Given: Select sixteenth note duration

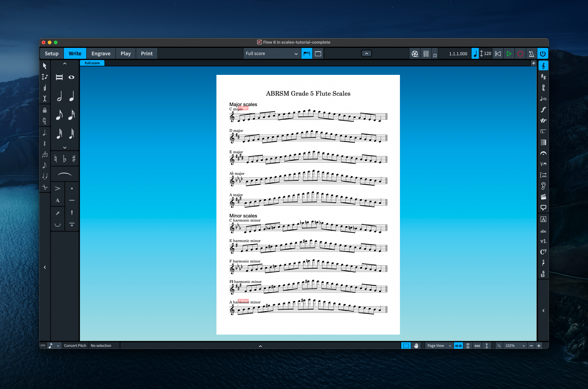Looking at the screenshot, I should (x=71, y=115).
